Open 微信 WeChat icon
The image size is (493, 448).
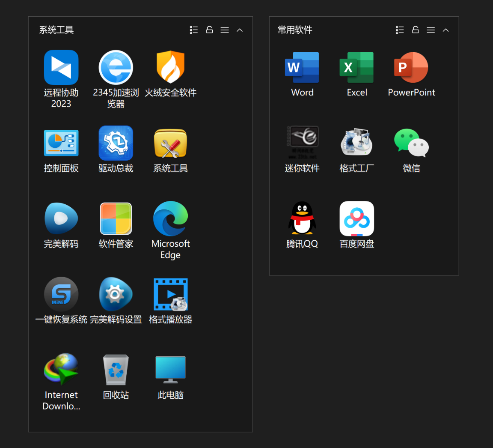click(411, 143)
